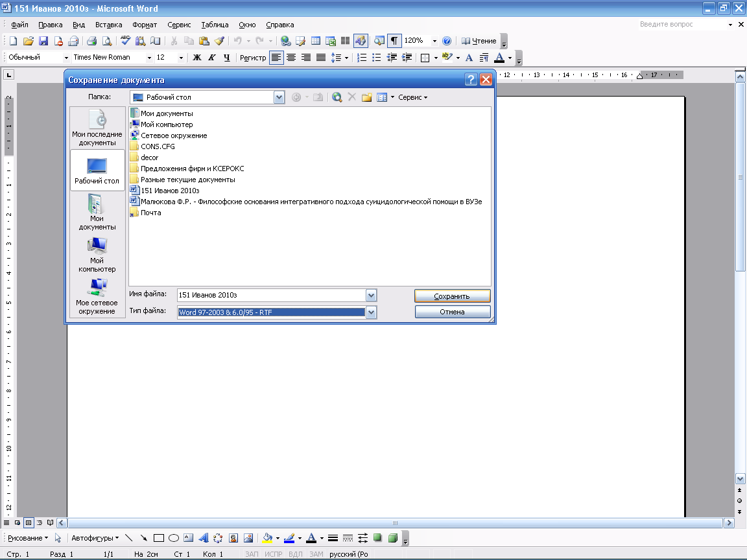Toggle bold Ж formatting
The image size is (747, 560).
[196, 58]
